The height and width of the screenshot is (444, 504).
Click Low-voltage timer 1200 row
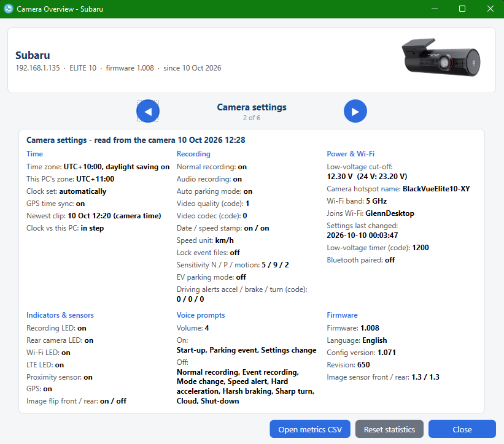378,248
